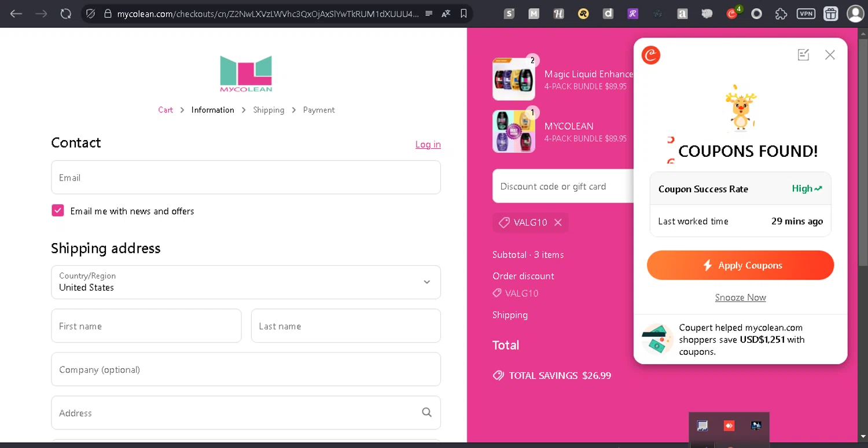Open the 'a' extension icon
The height and width of the screenshot is (448, 868).
tap(683, 13)
